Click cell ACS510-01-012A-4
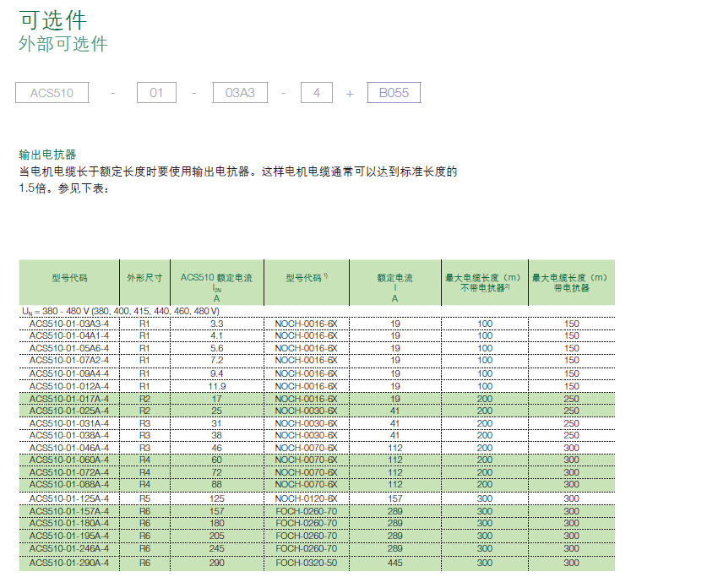The width and height of the screenshot is (718, 588). pyautogui.click(x=69, y=386)
